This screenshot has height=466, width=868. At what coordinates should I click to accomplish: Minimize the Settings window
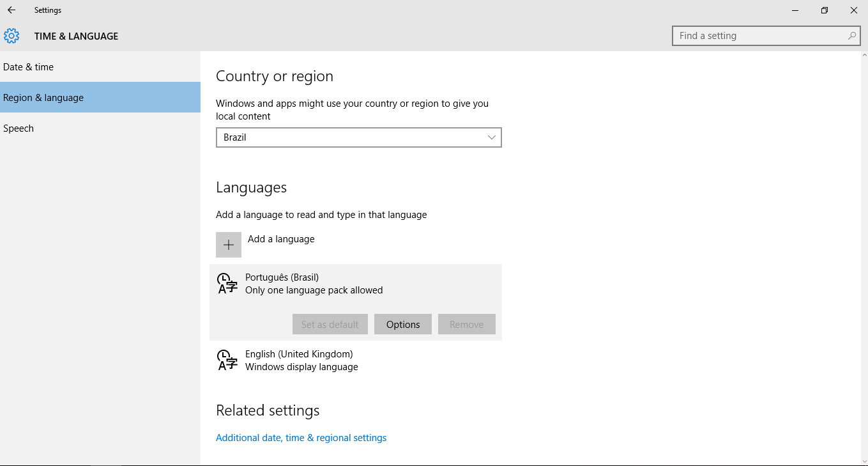pyautogui.click(x=795, y=10)
